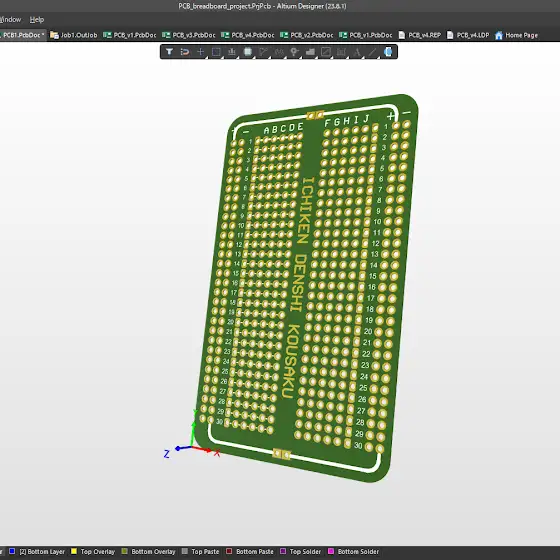This screenshot has width=560, height=560.
Task: Click the Align Objects tool icon
Action: coord(232,52)
